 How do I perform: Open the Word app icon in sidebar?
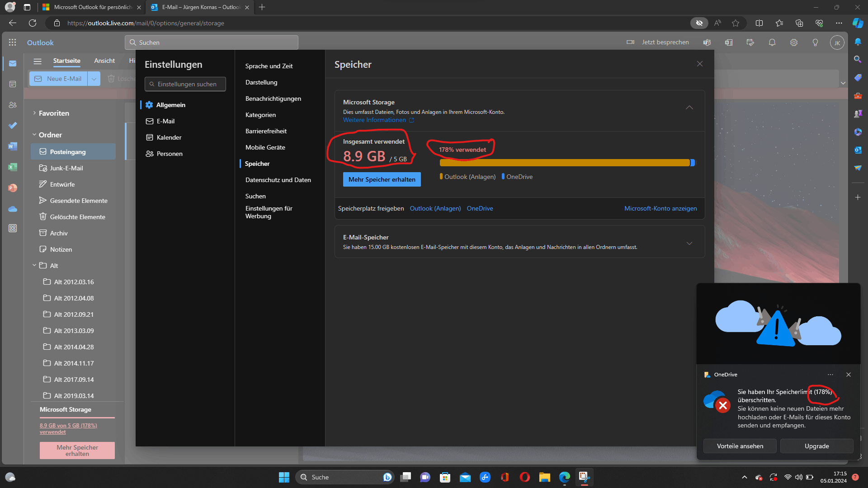pos(13,146)
